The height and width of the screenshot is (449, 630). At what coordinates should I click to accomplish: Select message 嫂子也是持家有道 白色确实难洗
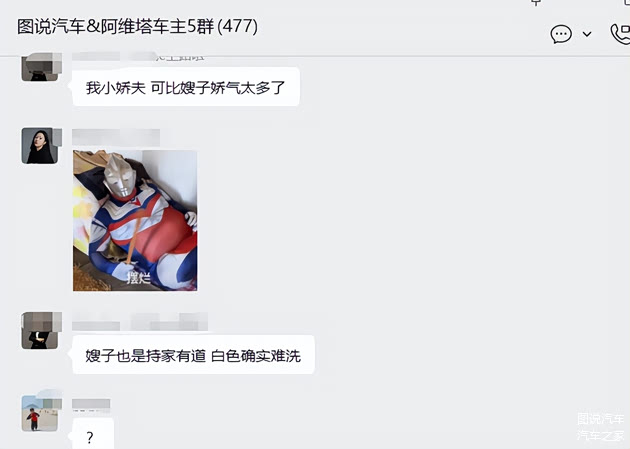[x=193, y=355]
